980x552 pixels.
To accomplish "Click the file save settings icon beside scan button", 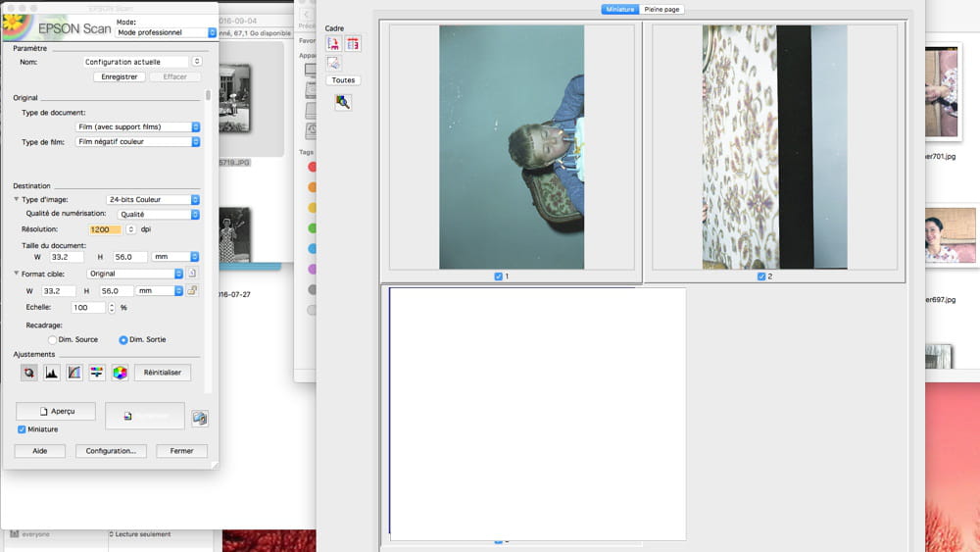I will point(200,418).
